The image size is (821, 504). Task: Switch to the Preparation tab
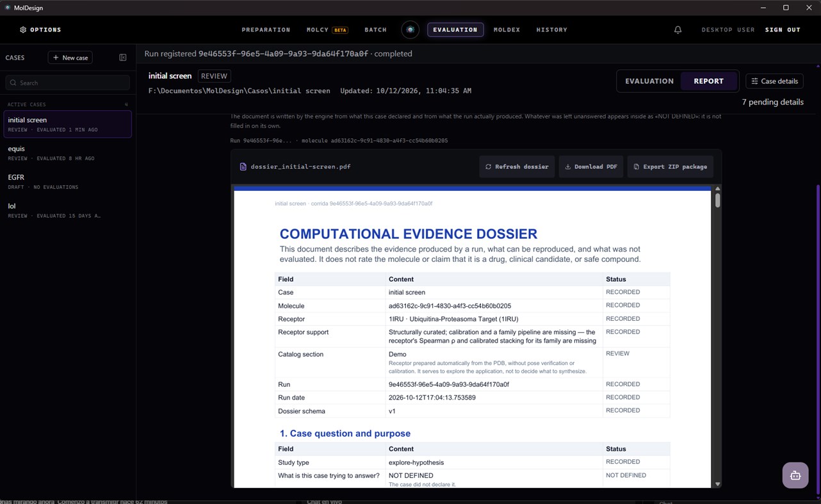(x=266, y=29)
